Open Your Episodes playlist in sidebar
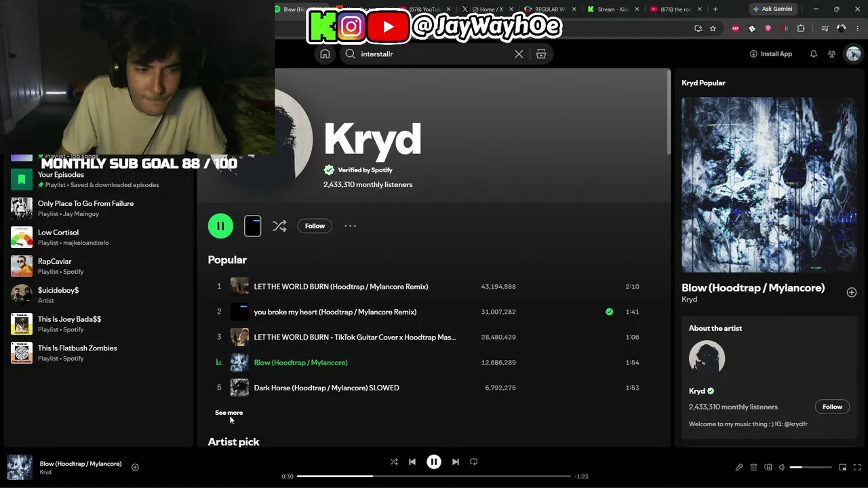The height and width of the screenshot is (488, 868). point(98,180)
